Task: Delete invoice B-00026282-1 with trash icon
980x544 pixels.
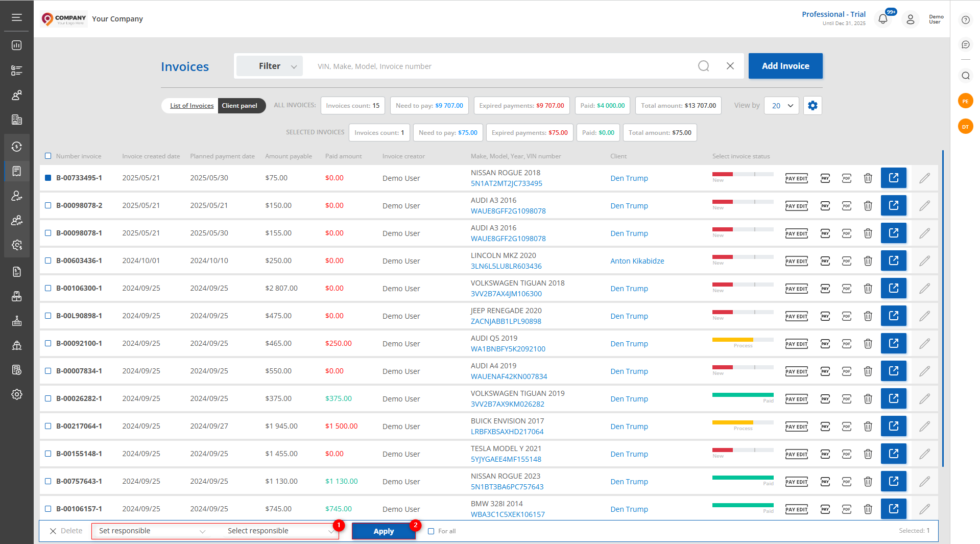Action: (x=868, y=399)
